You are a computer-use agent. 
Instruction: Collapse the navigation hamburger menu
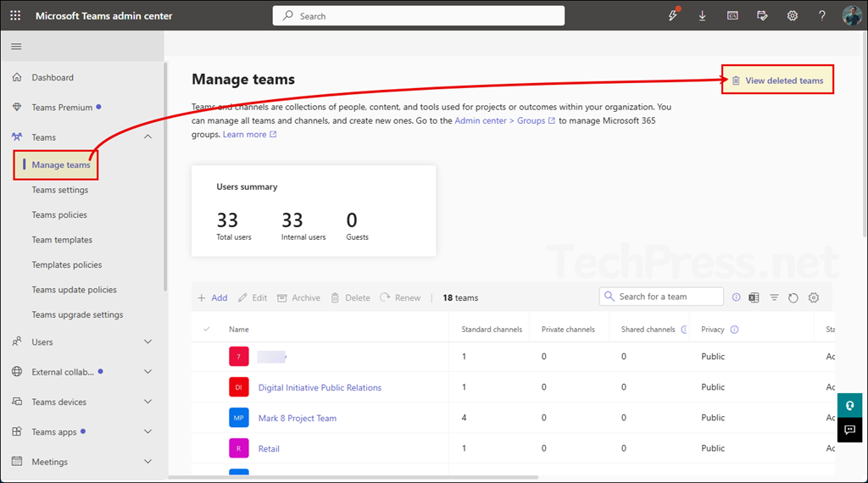(16, 47)
